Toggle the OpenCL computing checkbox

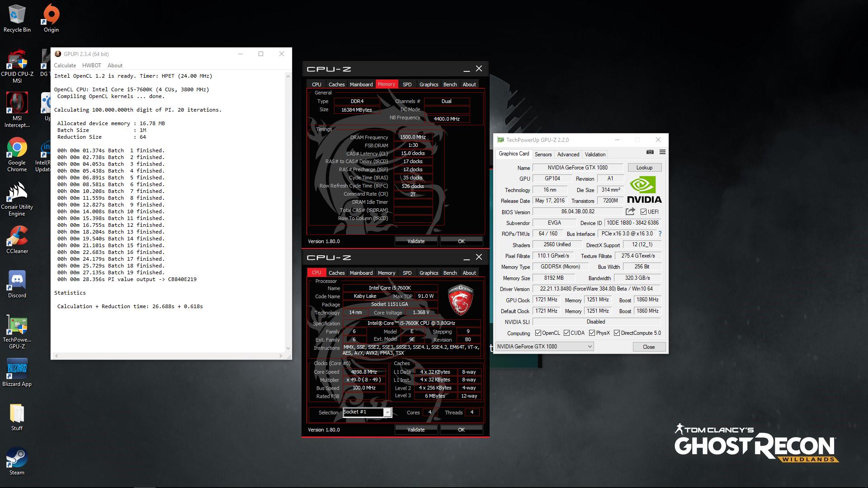538,333
